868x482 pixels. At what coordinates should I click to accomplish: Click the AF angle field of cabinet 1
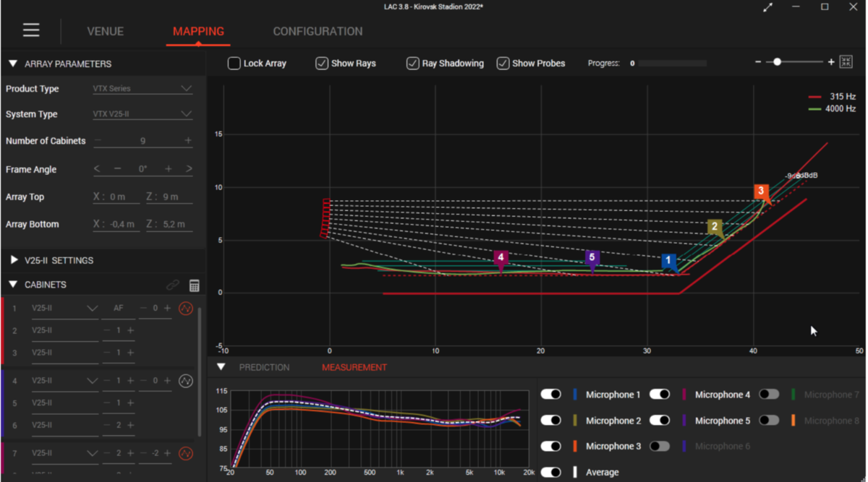point(119,309)
